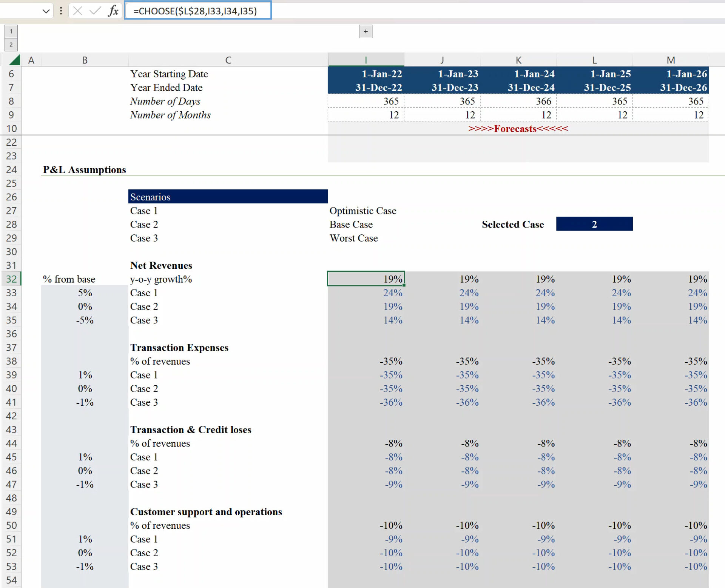Image resolution: width=725 pixels, height=588 pixels.
Task: Select the y-o-y growth 19% cell in column I
Action: [x=366, y=279]
